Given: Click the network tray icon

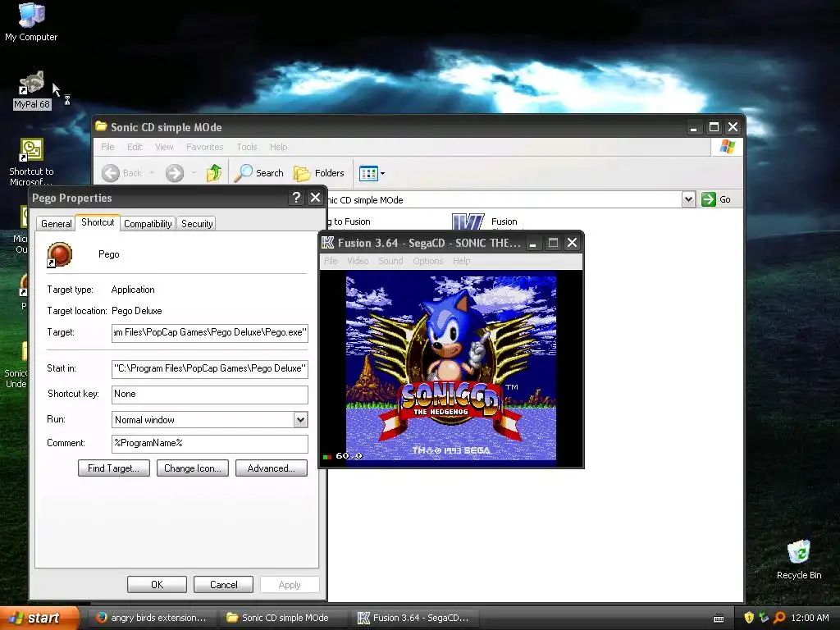Looking at the screenshot, I should [765, 618].
